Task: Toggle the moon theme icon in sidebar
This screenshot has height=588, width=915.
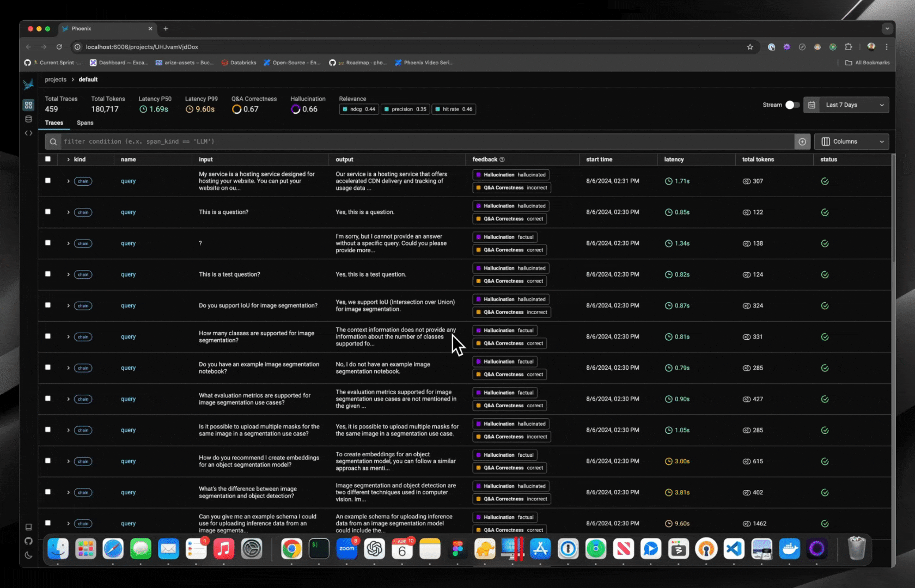Action: 28,555
